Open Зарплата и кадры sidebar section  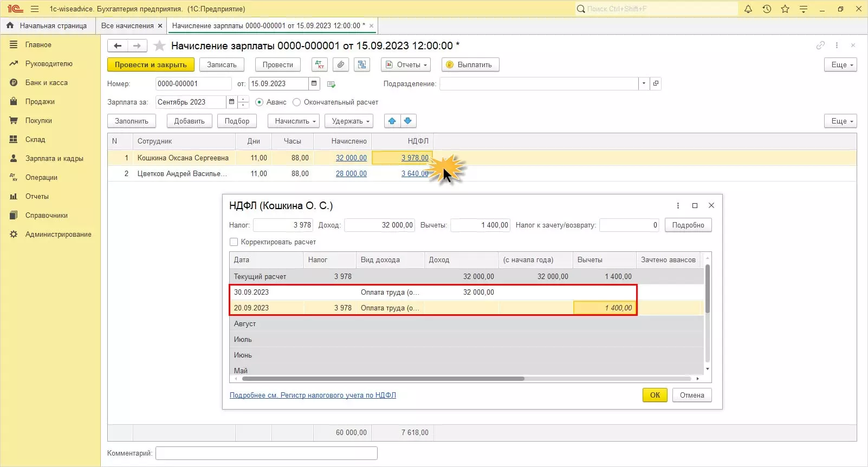tap(54, 158)
